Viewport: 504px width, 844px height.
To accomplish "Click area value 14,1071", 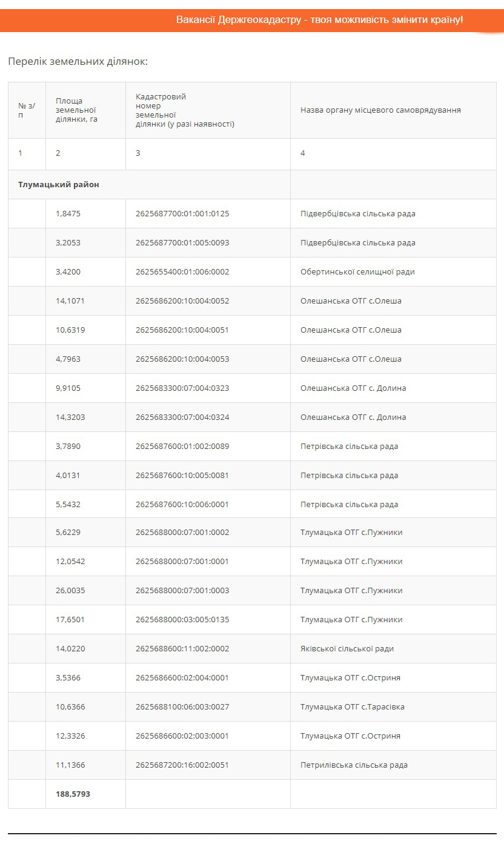I will coord(68,301).
